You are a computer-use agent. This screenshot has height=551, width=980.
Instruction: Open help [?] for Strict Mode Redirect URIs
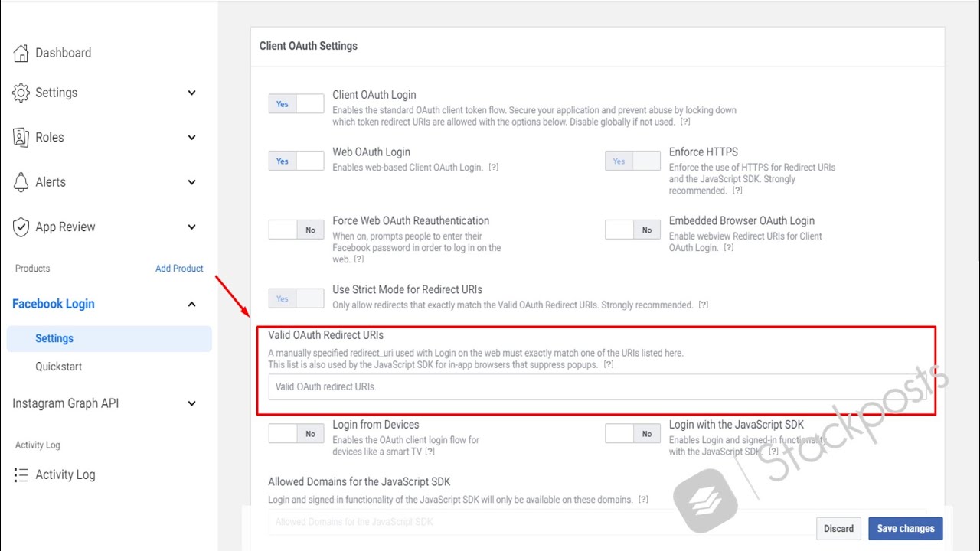tap(703, 305)
